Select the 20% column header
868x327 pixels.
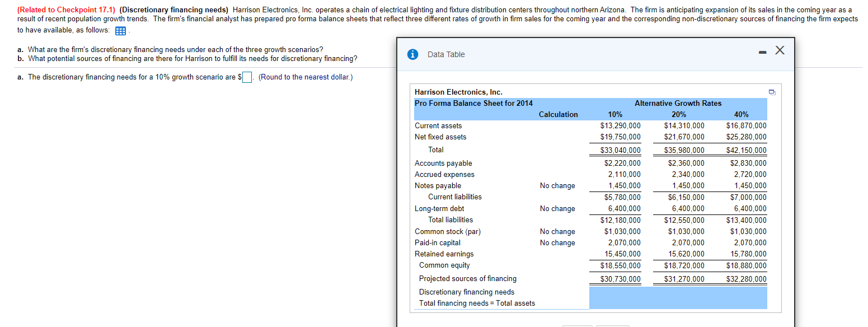coord(679,114)
